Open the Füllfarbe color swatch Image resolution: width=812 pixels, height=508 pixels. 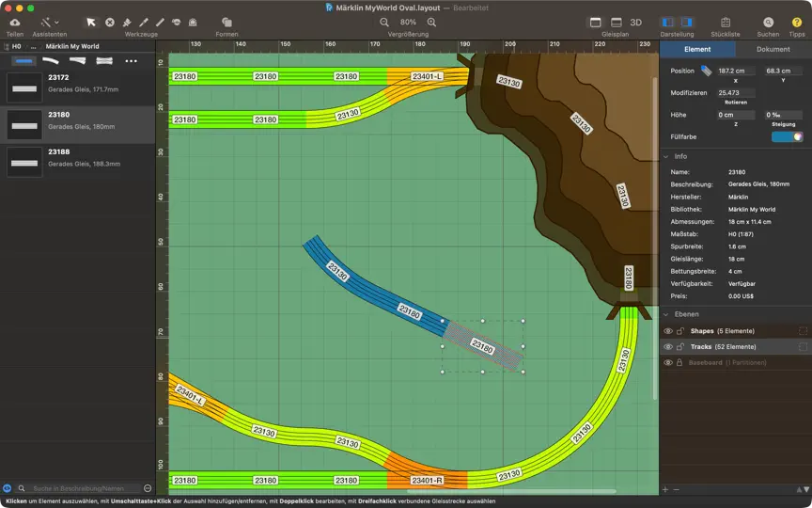click(788, 136)
